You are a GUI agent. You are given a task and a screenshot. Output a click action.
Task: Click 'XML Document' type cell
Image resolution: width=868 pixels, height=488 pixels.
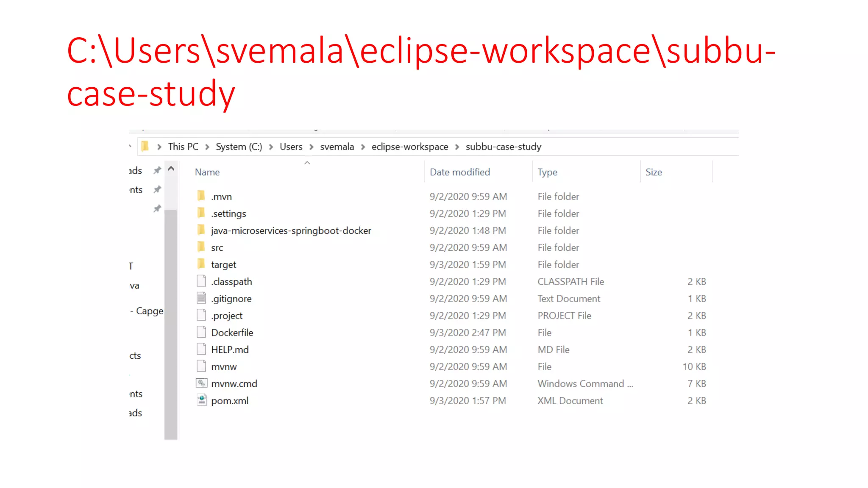click(x=570, y=400)
